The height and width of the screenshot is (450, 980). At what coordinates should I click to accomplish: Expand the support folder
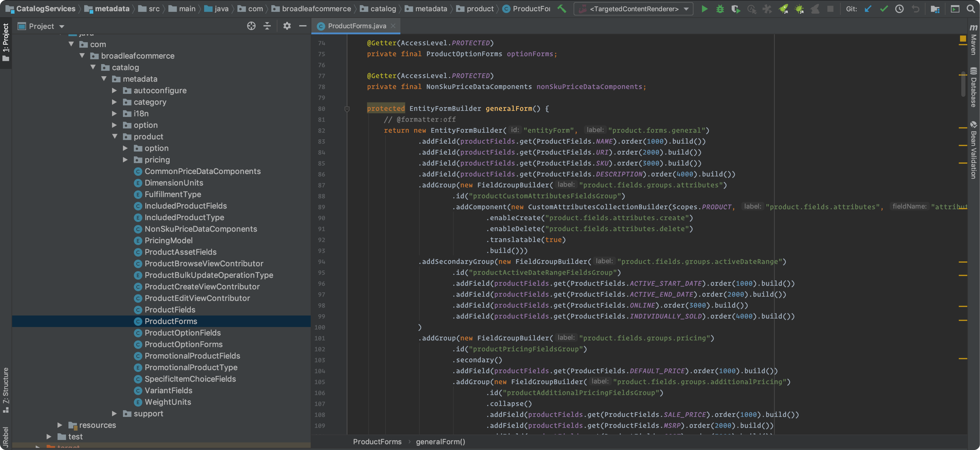coord(115,414)
